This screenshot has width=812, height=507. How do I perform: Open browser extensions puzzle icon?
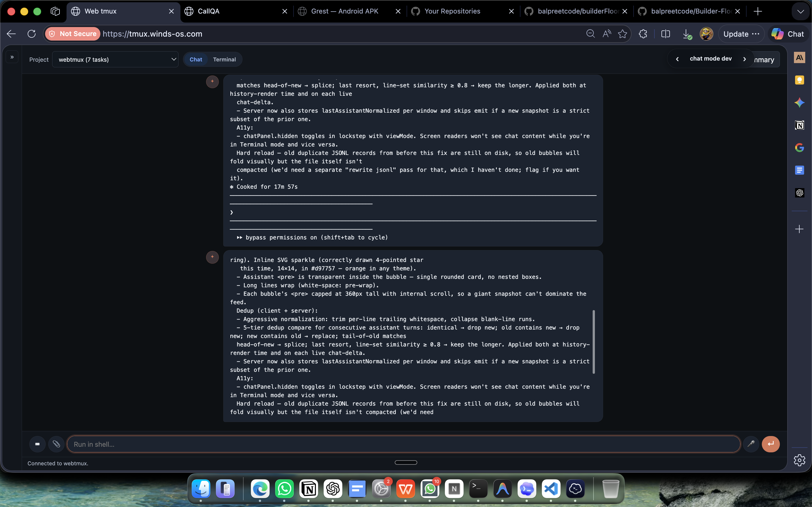coord(643,34)
